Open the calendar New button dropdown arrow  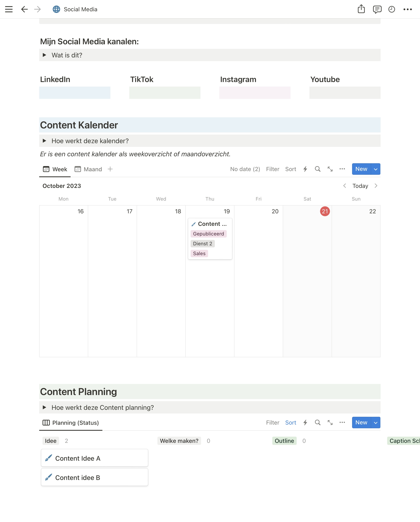375,169
